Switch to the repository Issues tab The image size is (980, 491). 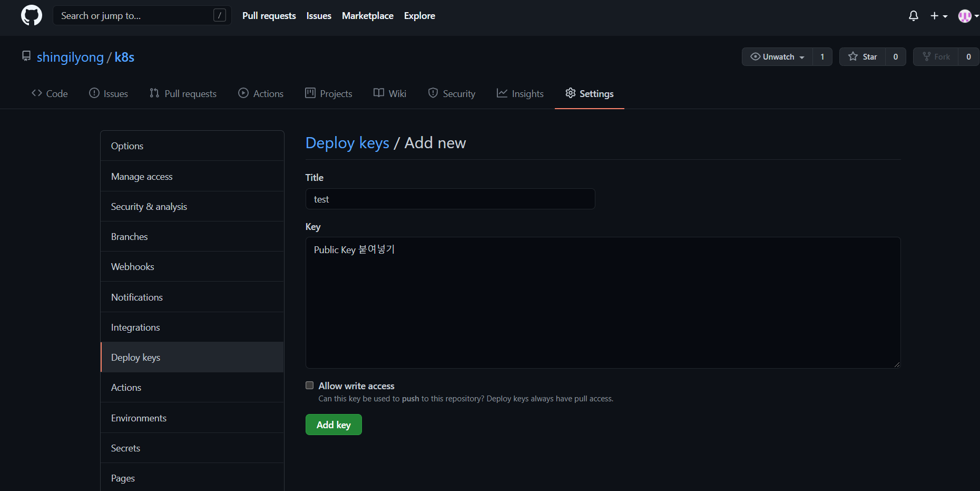click(109, 93)
